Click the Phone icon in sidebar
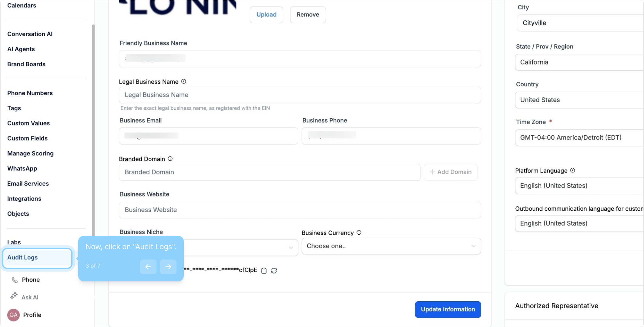 [x=15, y=280]
